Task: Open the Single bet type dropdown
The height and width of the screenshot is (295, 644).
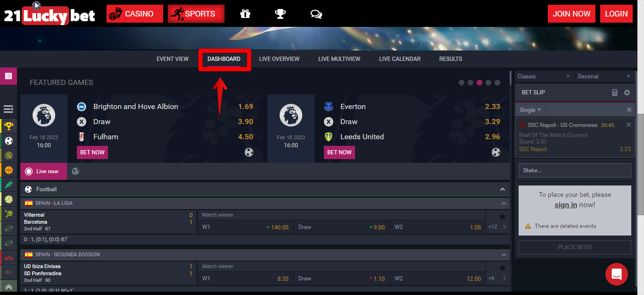Action: point(531,110)
